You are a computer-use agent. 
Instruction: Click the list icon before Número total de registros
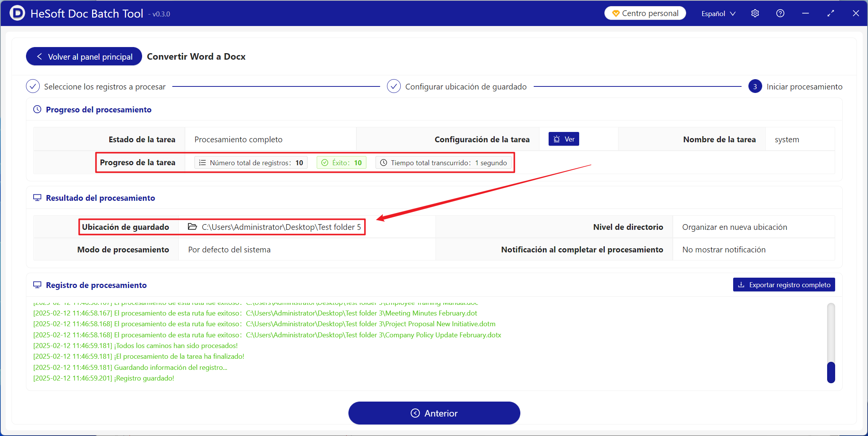pyautogui.click(x=202, y=163)
